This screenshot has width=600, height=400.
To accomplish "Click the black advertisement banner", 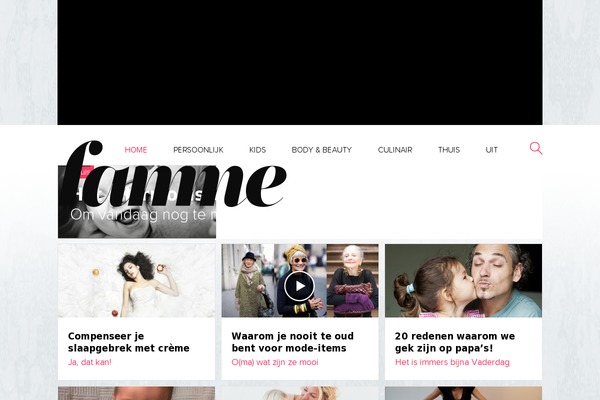I will (x=300, y=62).
